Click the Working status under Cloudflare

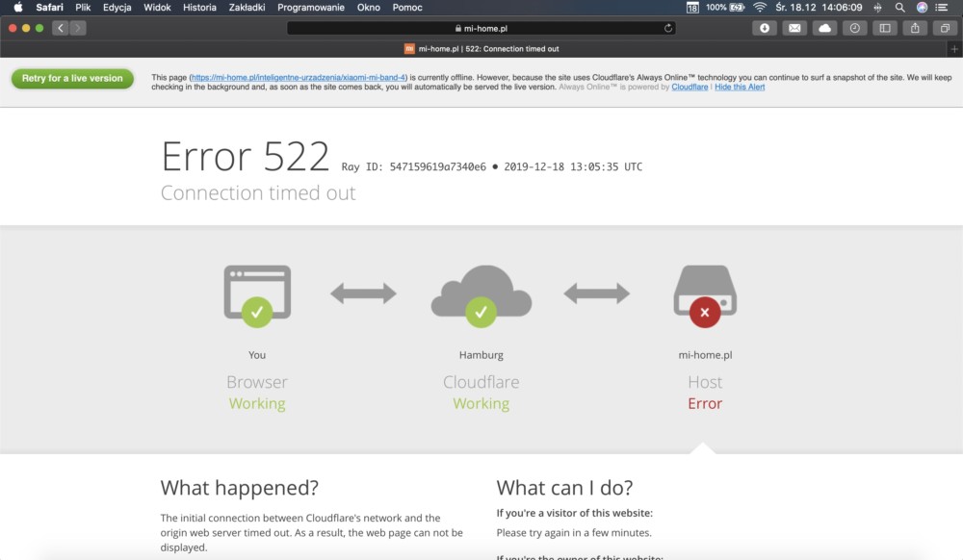coord(481,403)
